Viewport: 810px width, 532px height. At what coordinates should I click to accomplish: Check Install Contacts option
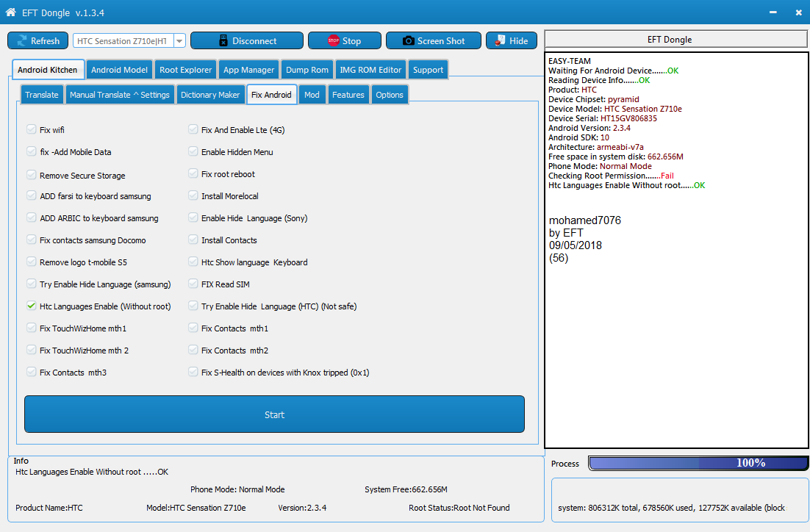click(x=193, y=240)
